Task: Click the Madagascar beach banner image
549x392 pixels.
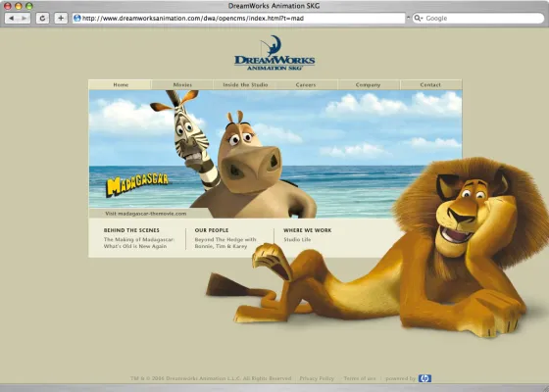Action: click(x=275, y=154)
